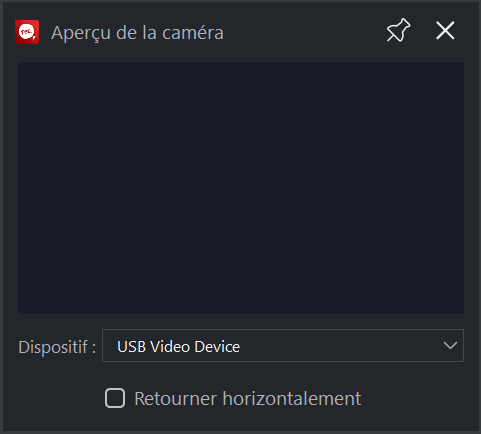Viewport: 481px width, 434px height.
Task: Click the red rec application logo
Action: point(27,32)
